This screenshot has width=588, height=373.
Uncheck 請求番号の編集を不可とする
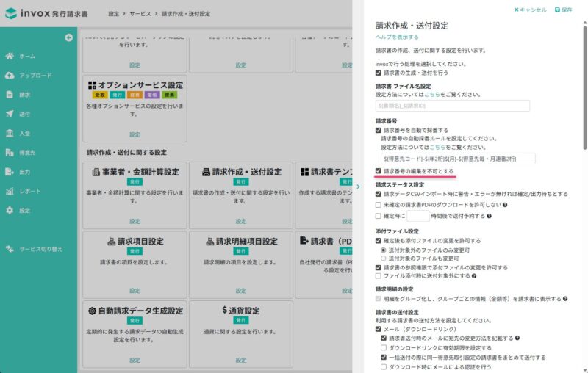[378, 171]
